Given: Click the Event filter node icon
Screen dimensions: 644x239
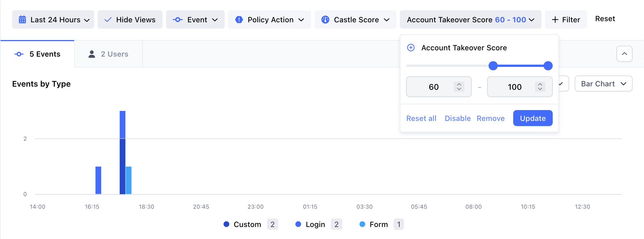Looking at the screenshot, I should coord(177,20).
